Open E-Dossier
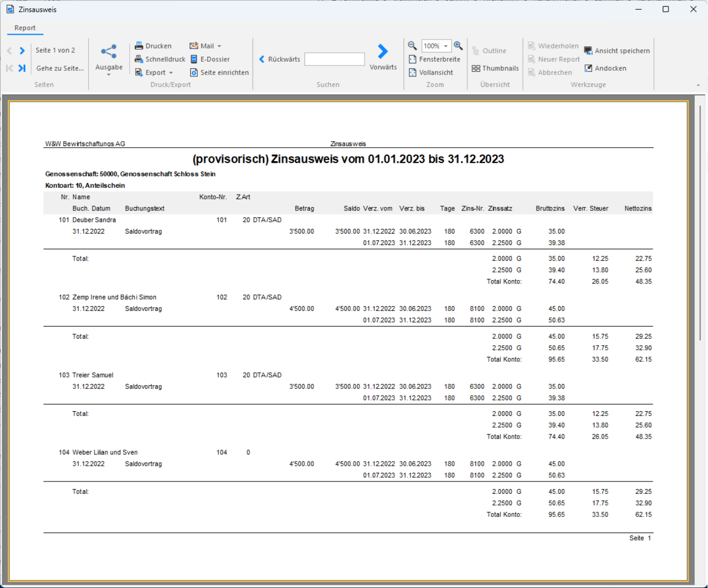This screenshot has height=588, width=708. click(x=210, y=59)
